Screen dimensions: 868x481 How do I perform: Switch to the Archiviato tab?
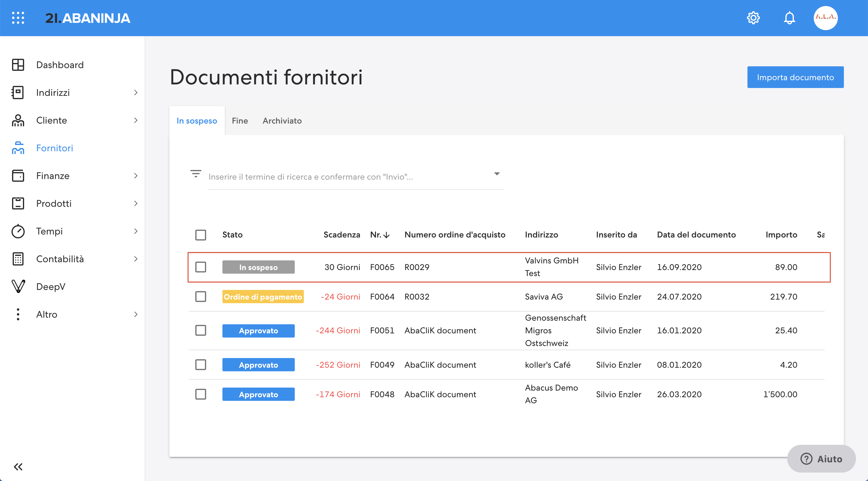click(282, 121)
